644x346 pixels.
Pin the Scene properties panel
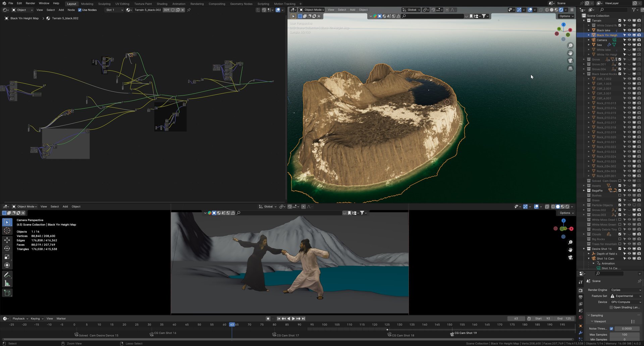(639, 281)
